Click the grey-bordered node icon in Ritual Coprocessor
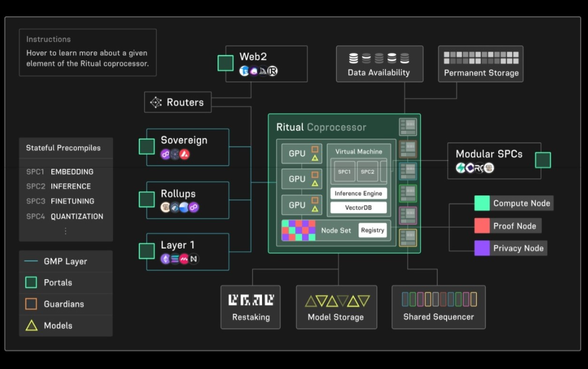Screen dimensions: 588x369 pyautogui.click(x=408, y=127)
